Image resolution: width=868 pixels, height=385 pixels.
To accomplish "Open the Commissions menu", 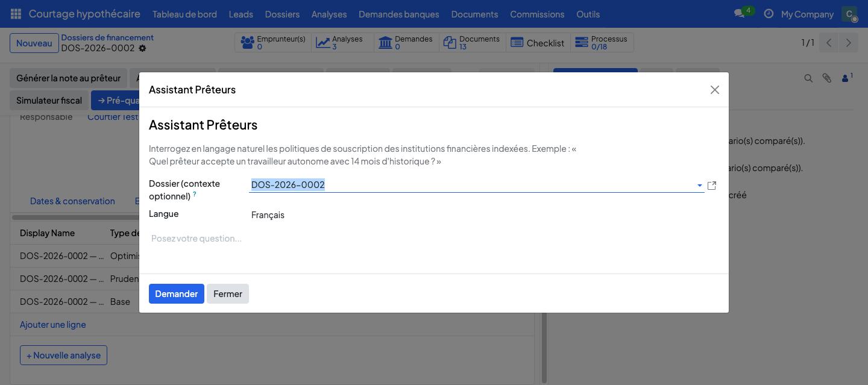I will point(537,14).
